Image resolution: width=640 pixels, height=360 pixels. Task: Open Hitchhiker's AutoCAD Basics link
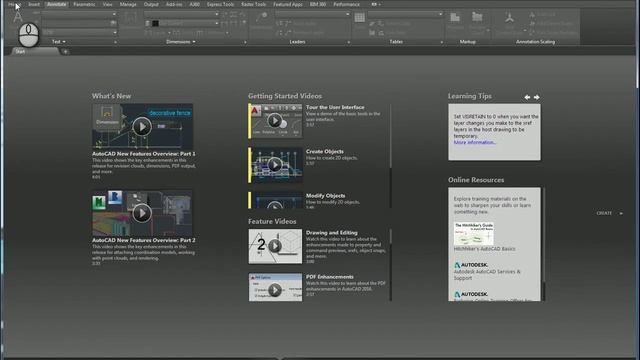[484, 249]
